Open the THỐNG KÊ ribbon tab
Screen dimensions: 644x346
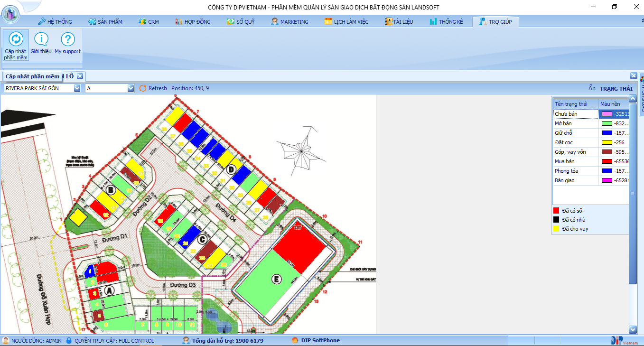point(446,22)
